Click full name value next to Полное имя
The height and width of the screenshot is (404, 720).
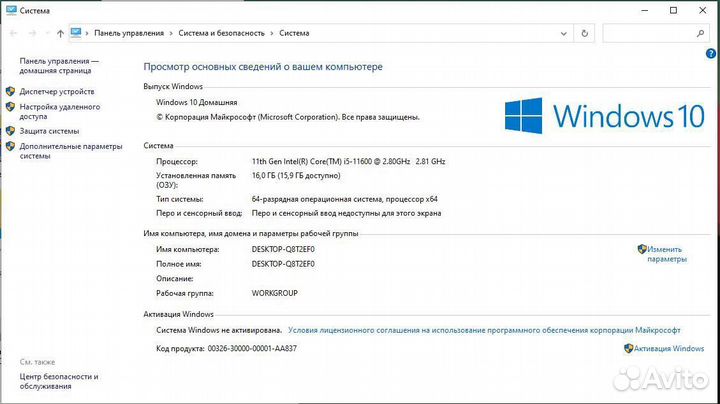point(283,264)
